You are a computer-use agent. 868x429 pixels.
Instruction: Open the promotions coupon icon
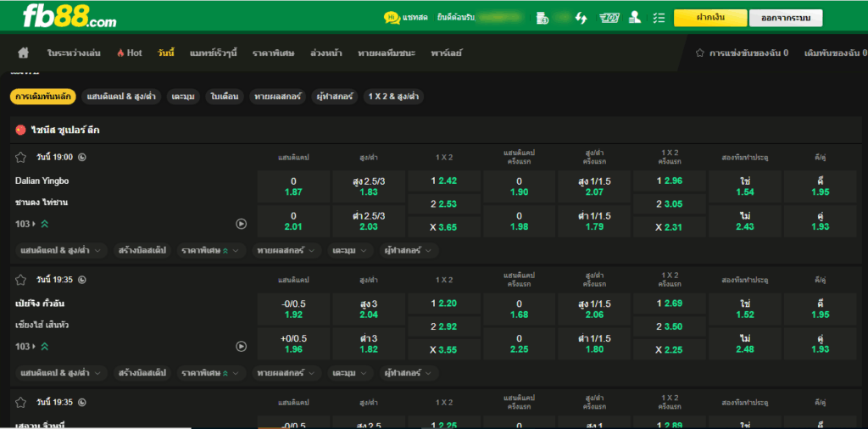coord(609,18)
